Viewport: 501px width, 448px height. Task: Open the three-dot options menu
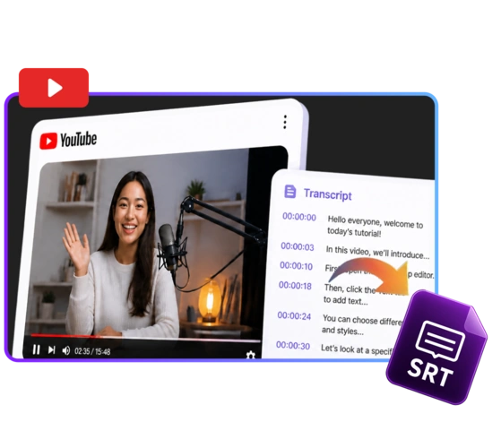[285, 122]
